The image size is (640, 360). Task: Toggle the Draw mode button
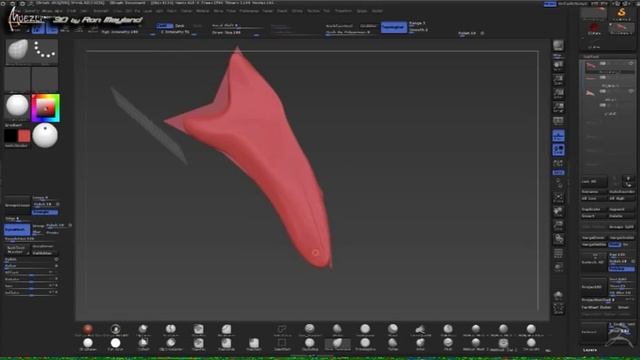coord(52,28)
